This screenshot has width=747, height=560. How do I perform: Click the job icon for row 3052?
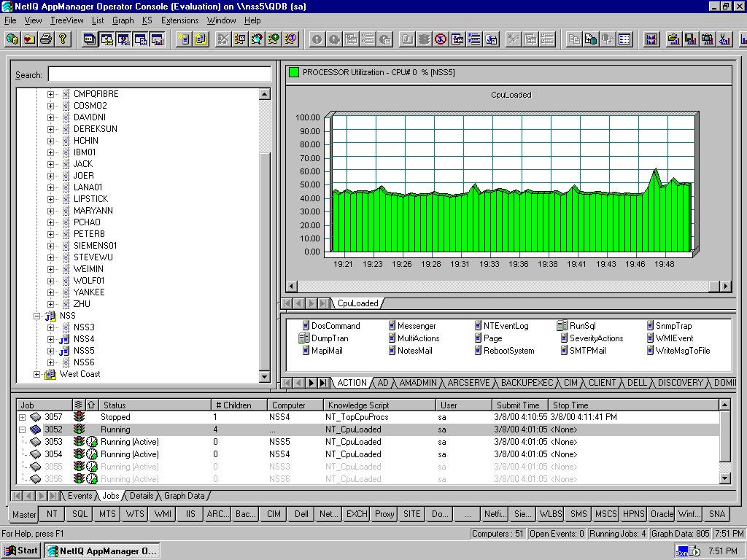(x=36, y=429)
